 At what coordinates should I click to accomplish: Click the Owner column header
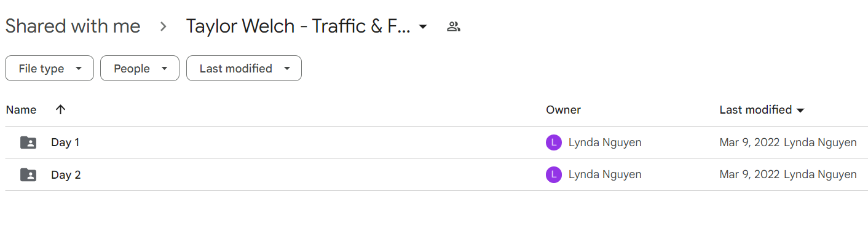pos(563,110)
